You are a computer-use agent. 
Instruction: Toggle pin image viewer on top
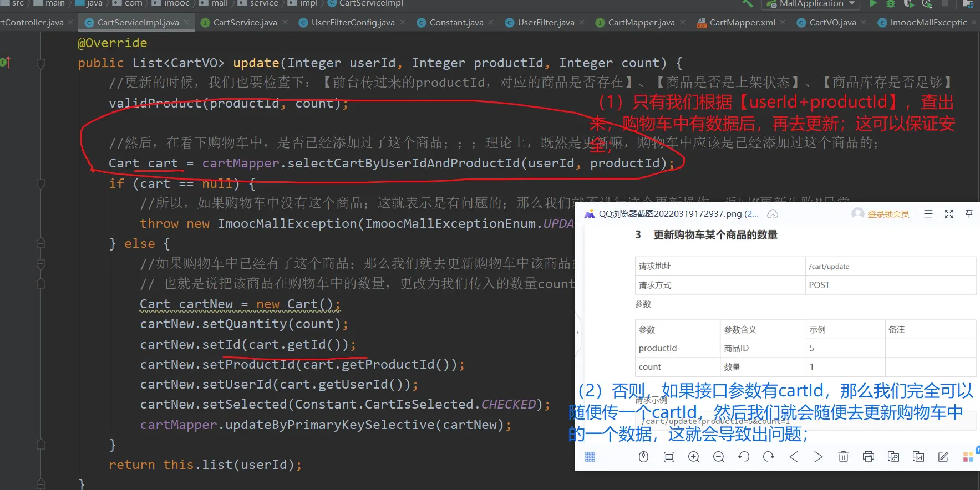coord(969,213)
